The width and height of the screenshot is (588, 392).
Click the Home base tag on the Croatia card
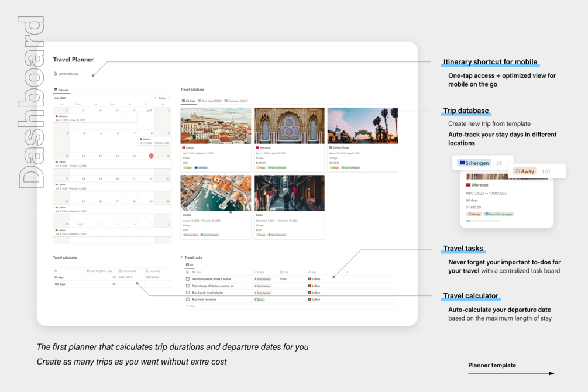tap(191, 235)
